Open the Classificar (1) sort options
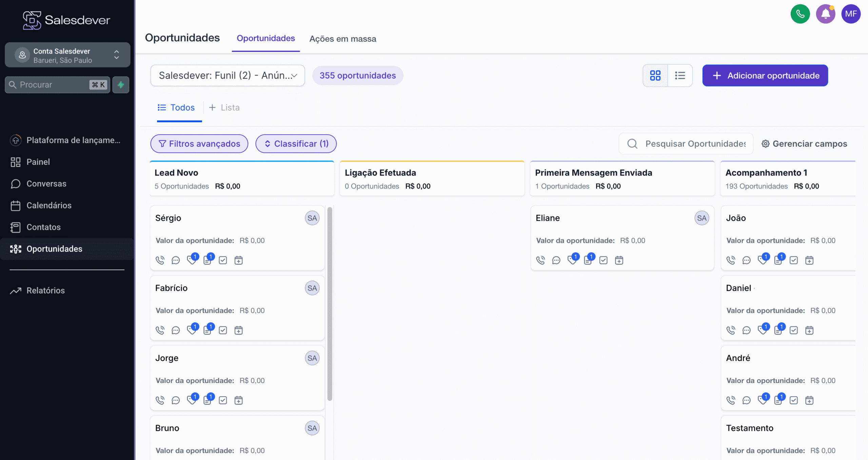Image resolution: width=868 pixels, height=460 pixels. coord(296,144)
